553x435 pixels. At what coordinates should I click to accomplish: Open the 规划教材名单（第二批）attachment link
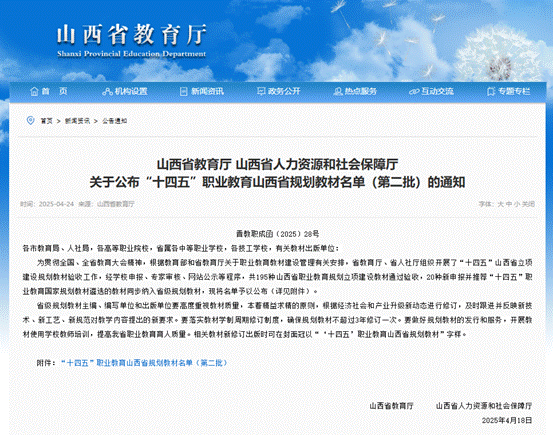click(x=144, y=363)
